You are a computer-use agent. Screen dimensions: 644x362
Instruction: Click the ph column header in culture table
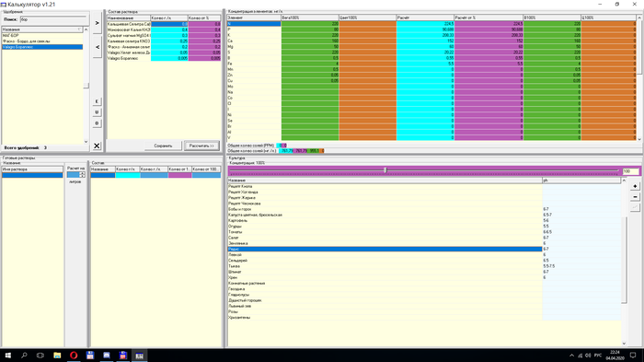tap(581, 181)
